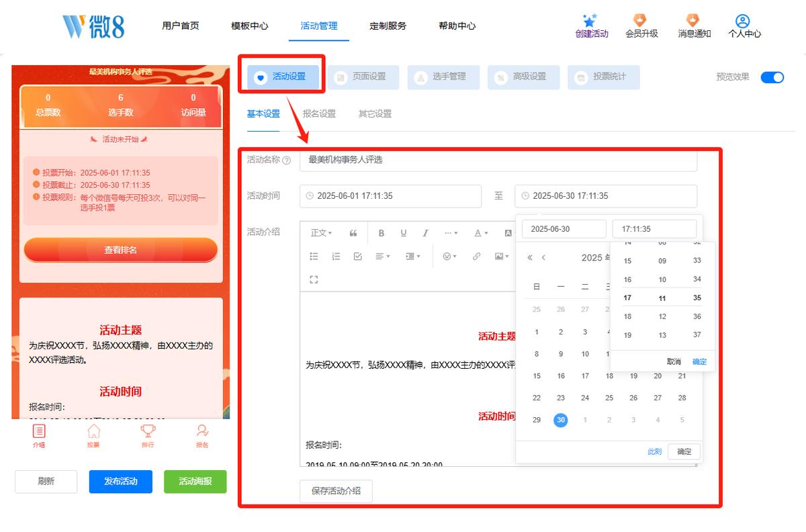Open the indent dropdown
This screenshot has height=532, width=806.
click(413, 256)
